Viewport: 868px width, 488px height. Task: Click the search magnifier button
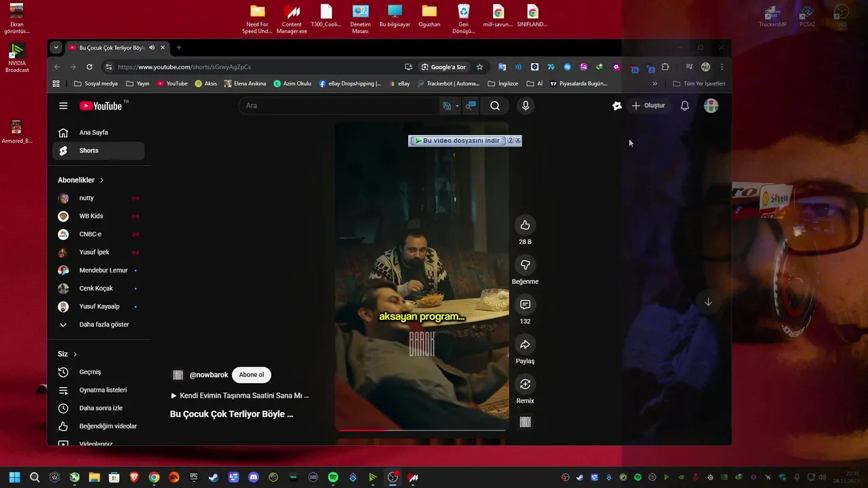(495, 106)
